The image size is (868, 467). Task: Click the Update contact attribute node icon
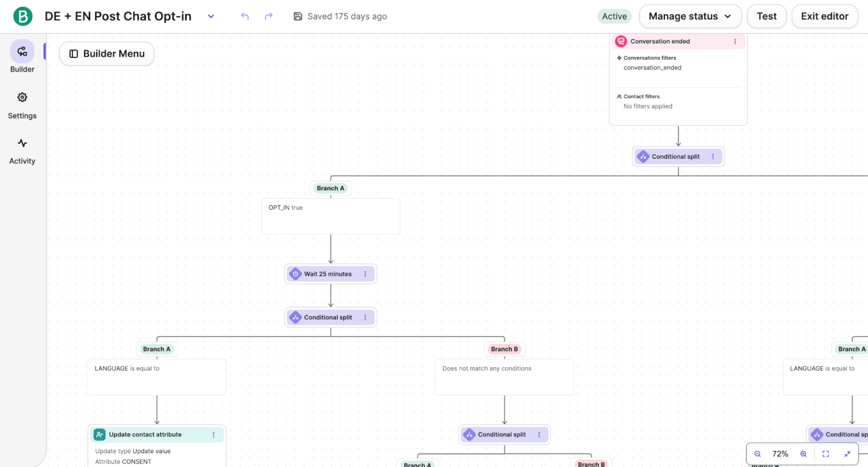point(100,435)
